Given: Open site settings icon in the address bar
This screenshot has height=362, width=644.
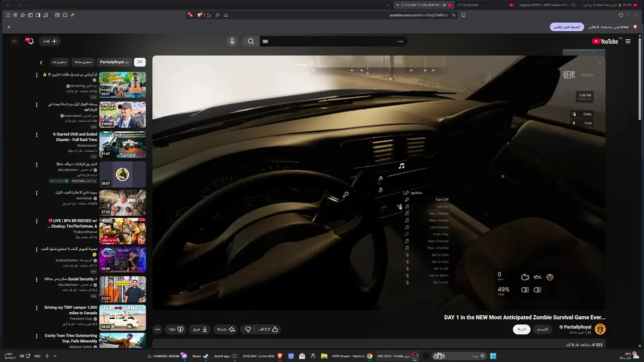Looking at the screenshot, I should (x=454, y=15).
